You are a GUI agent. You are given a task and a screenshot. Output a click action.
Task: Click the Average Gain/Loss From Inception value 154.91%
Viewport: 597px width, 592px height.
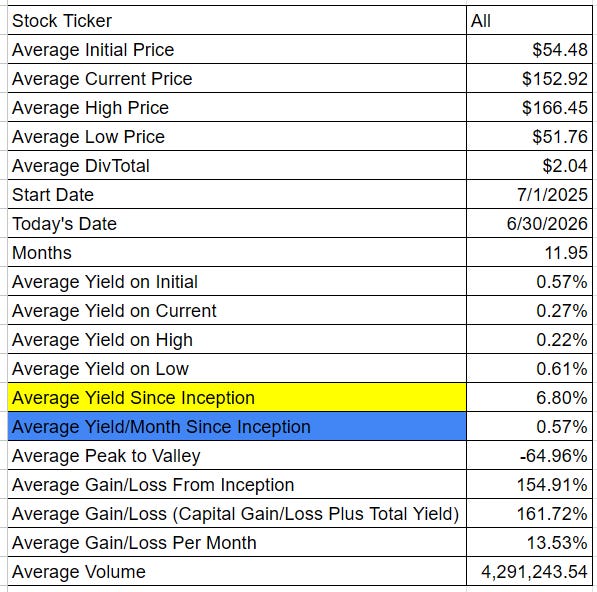[529, 484]
